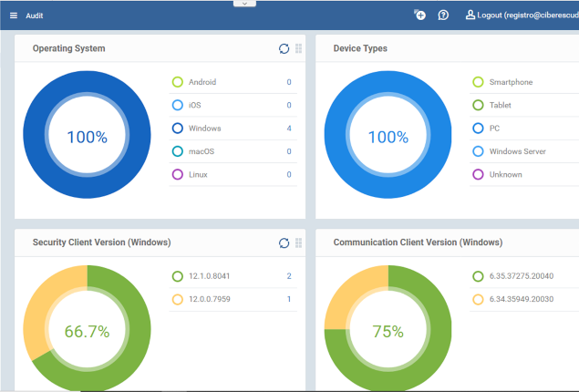Toggle the Android legend circle
Screen dimensions: 579x392
(x=178, y=82)
